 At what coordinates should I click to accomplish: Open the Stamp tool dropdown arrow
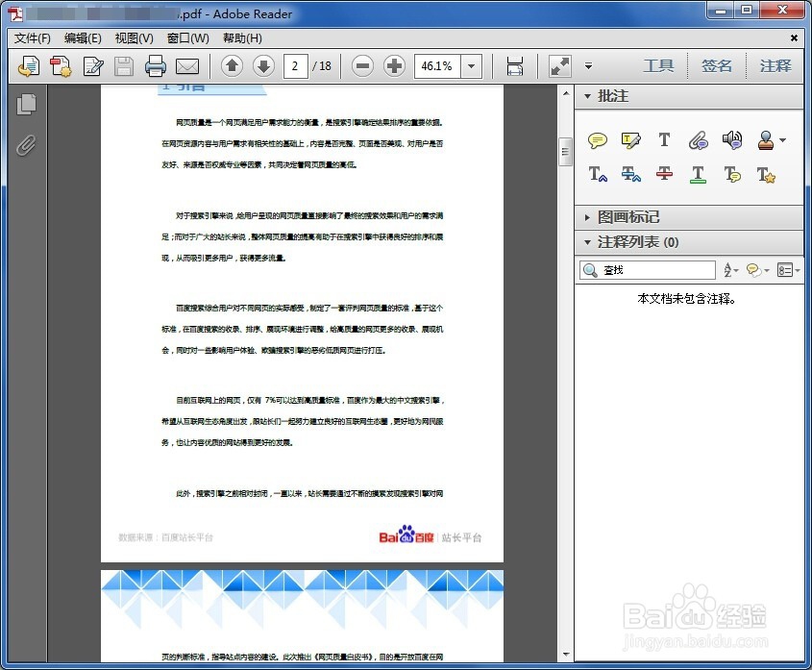pos(782,140)
